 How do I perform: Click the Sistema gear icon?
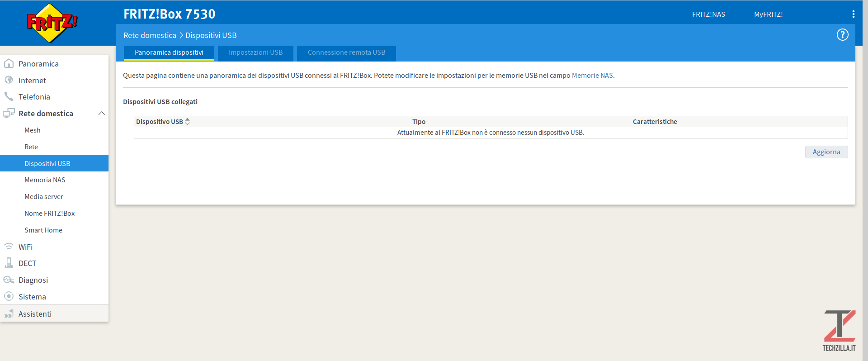point(9,296)
